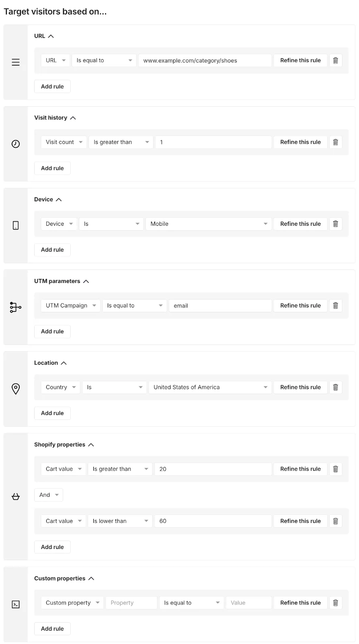This screenshot has width=359, height=644.
Task: Click the Shopify basket icon
Action: pyautogui.click(x=16, y=497)
